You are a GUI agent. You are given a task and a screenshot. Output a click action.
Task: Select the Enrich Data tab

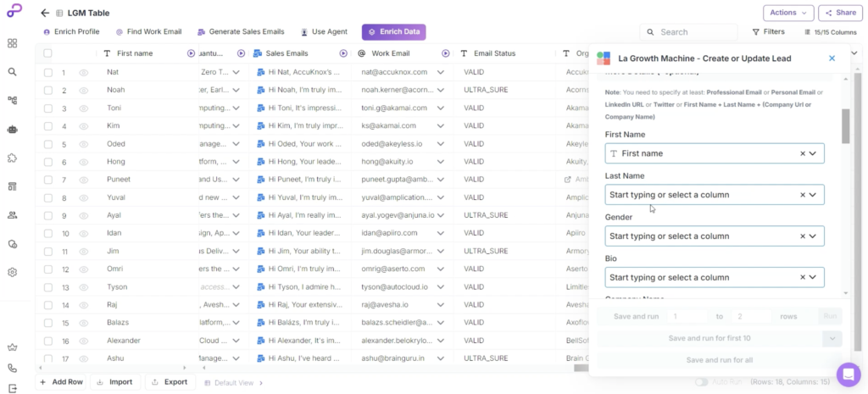(393, 32)
